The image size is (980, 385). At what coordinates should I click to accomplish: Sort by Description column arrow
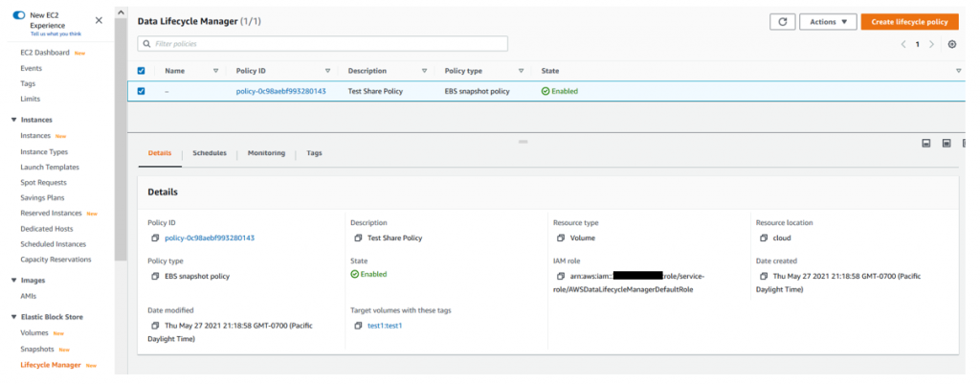[424, 71]
